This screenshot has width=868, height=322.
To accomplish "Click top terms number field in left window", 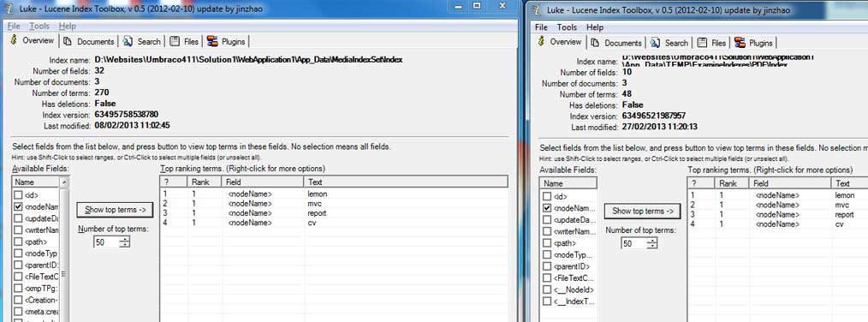I will (107, 241).
